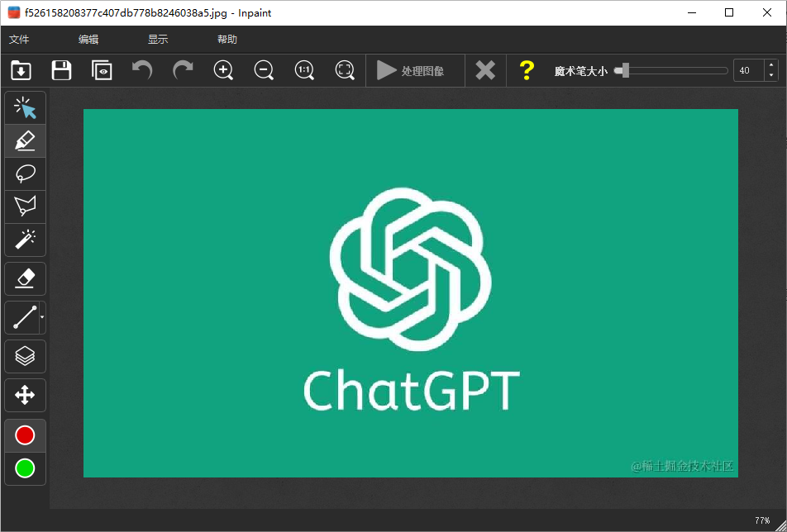Click the 处理图像 process button
This screenshot has height=532, width=787.
(411, 71)
